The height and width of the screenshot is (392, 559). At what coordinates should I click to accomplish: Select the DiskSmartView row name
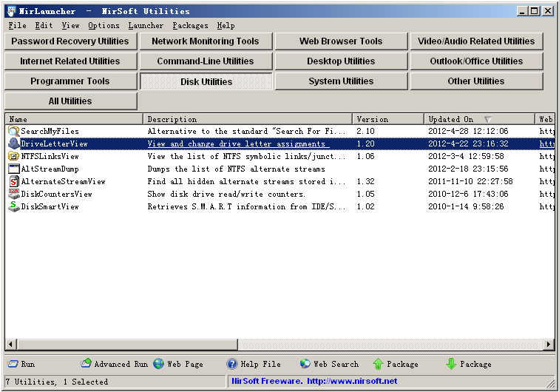click(x=50, y=206)
